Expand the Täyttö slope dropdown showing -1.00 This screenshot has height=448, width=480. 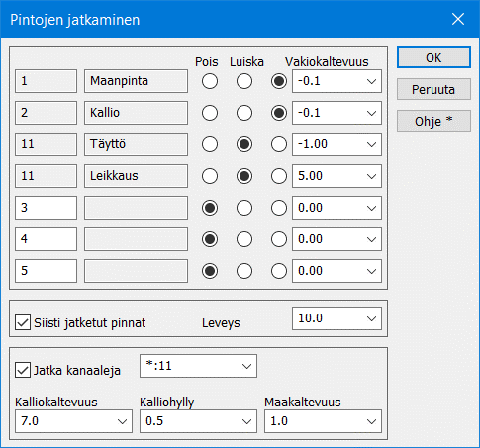click(336, 144)
